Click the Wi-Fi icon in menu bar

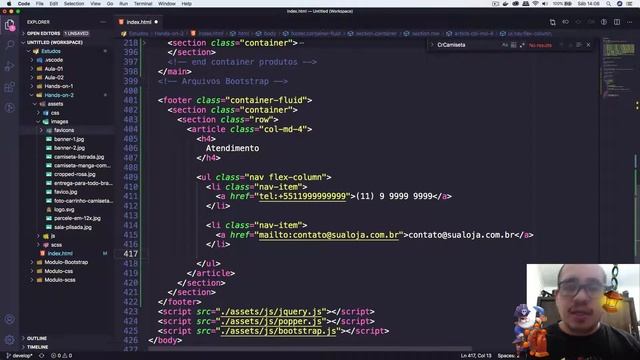point(535,4)
